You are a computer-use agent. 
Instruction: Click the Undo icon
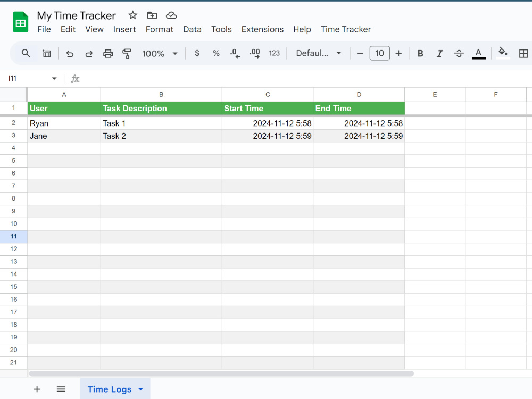pos(70,53)
